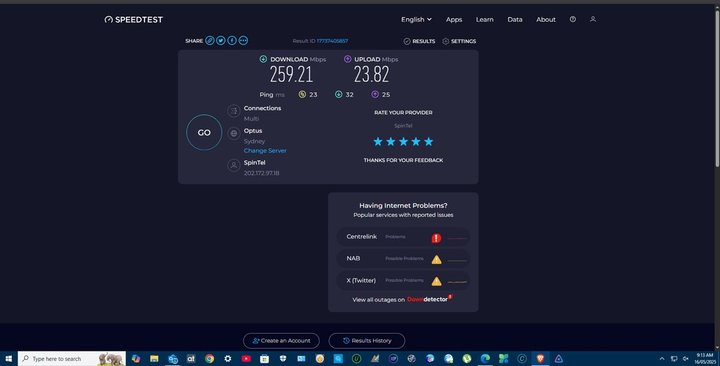Open the network tray icon
This screenshot has height=366, width=720.
(674, 359)
